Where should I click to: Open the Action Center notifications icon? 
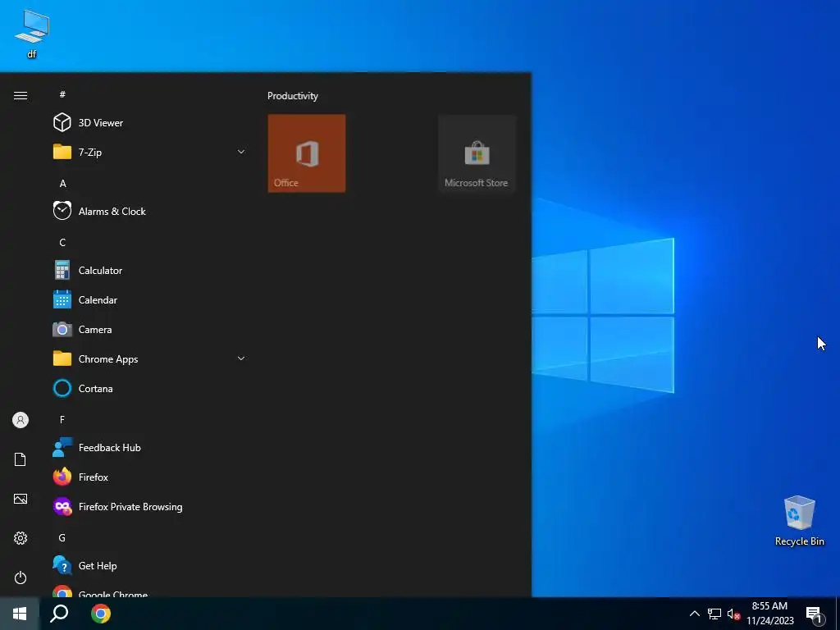pos(815,614)
